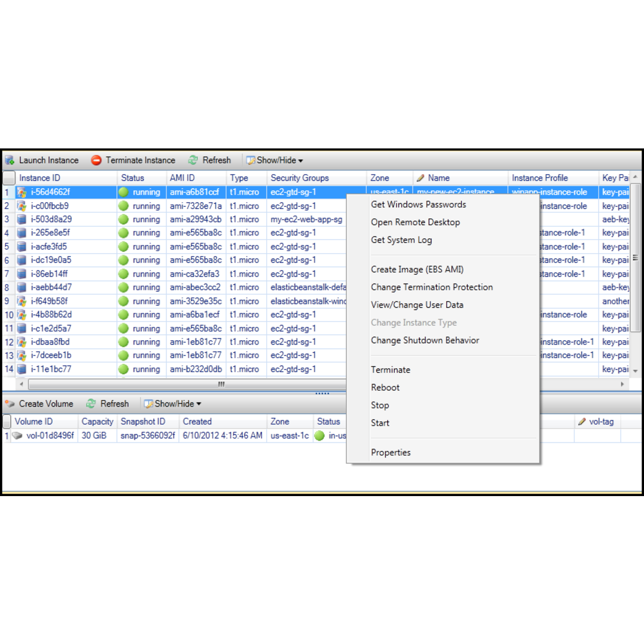Open the Show/Hide dropdown in the instances toolbar
The image size is (644, 644).
(x=274, y=160)
